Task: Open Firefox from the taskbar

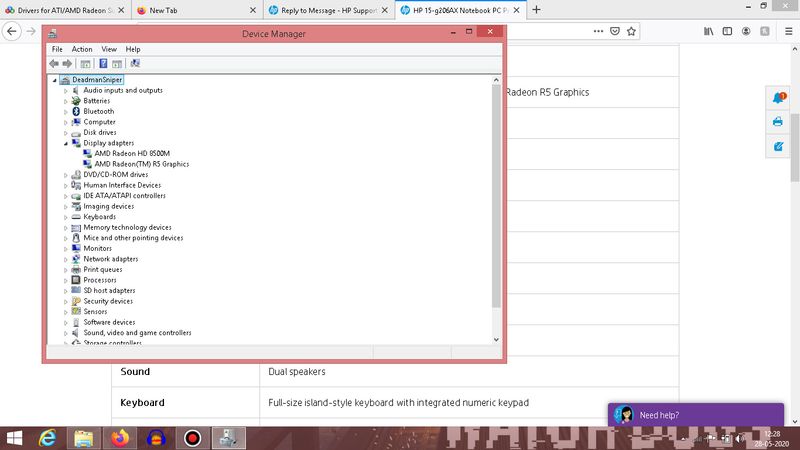Action: (120, 438)
